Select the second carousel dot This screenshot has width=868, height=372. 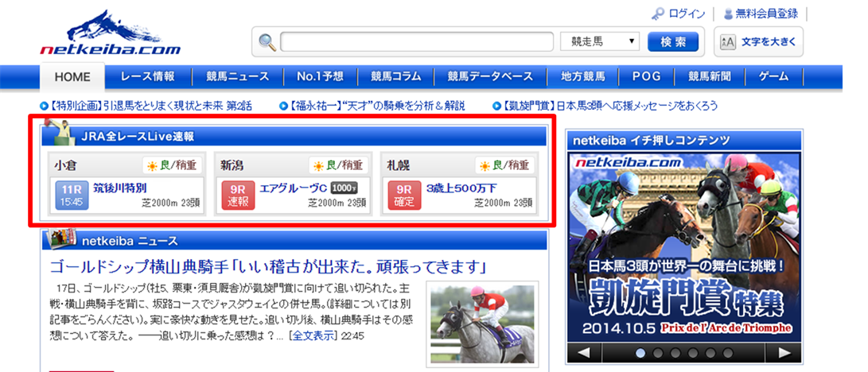click(x=658, y=353)
